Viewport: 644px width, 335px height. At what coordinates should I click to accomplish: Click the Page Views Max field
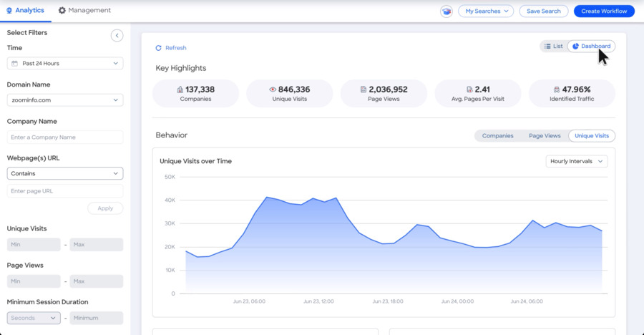(x=97, y=281)
